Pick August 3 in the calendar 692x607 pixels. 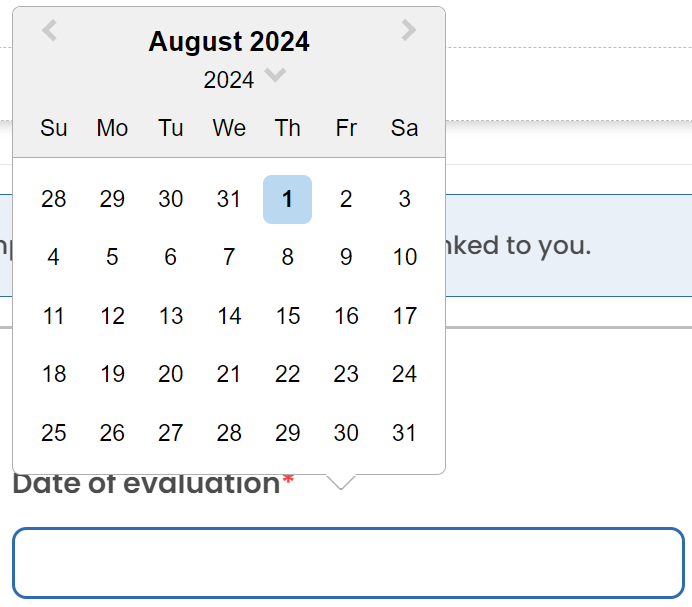pos(404,199)
